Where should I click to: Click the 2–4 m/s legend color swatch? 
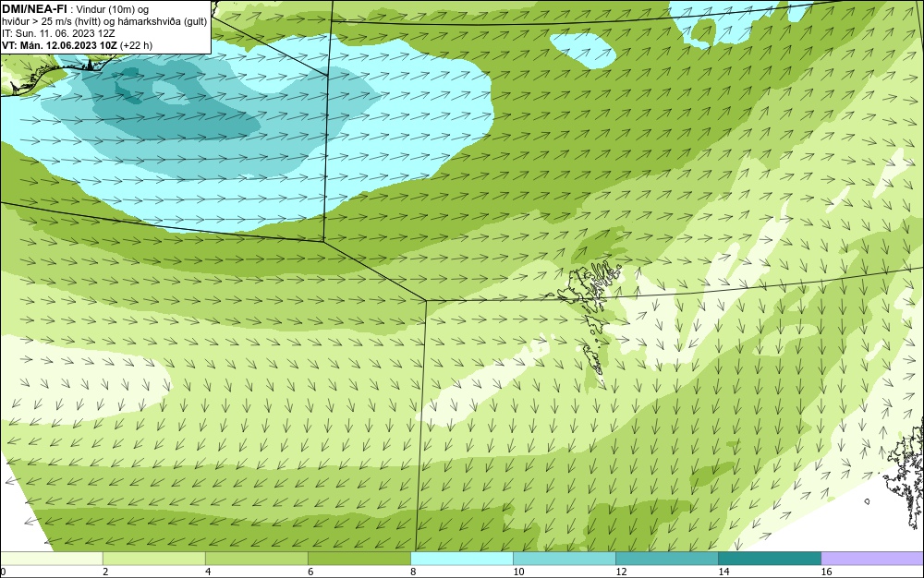pos(154,559)
